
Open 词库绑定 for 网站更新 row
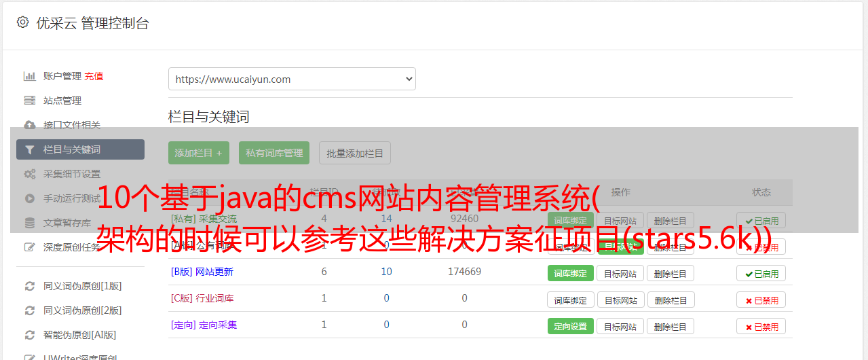click(571, 273)
